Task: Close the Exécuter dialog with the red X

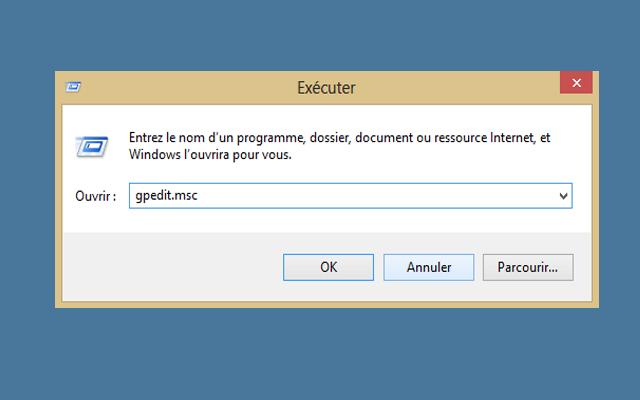Action: [576, 86]
